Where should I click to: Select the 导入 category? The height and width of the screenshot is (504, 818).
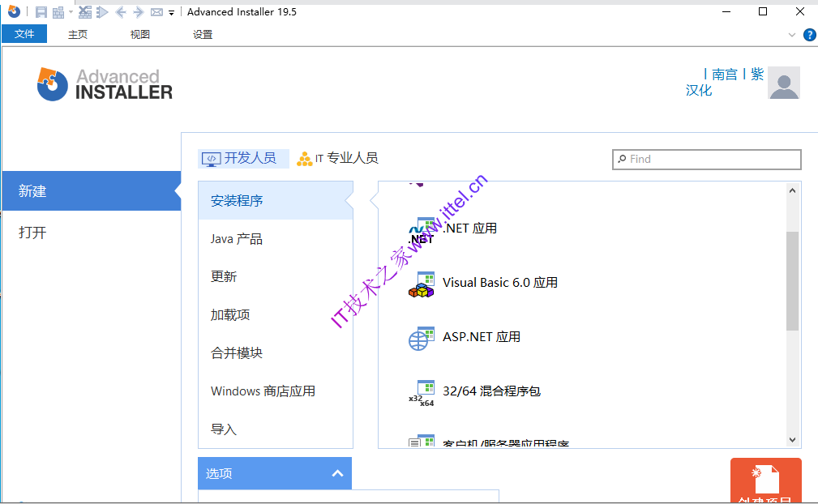click(276, 429)
